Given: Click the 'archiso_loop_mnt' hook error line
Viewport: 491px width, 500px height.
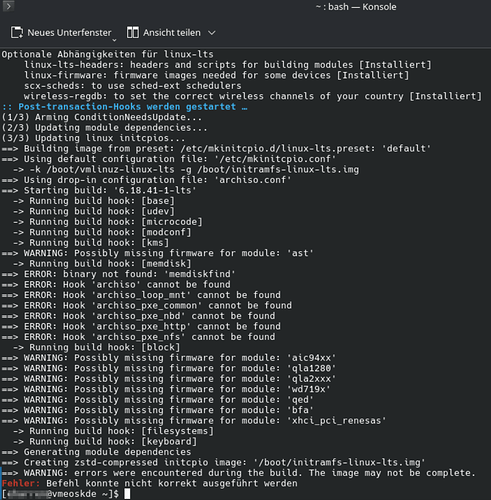Looking at the screenshot, I should (x=141, y=295).
